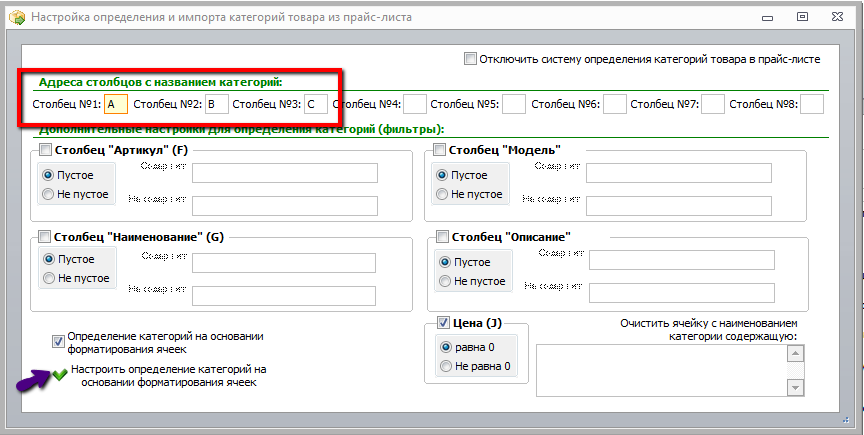
Task: Close the category import settings window
Action: [838, 17]
